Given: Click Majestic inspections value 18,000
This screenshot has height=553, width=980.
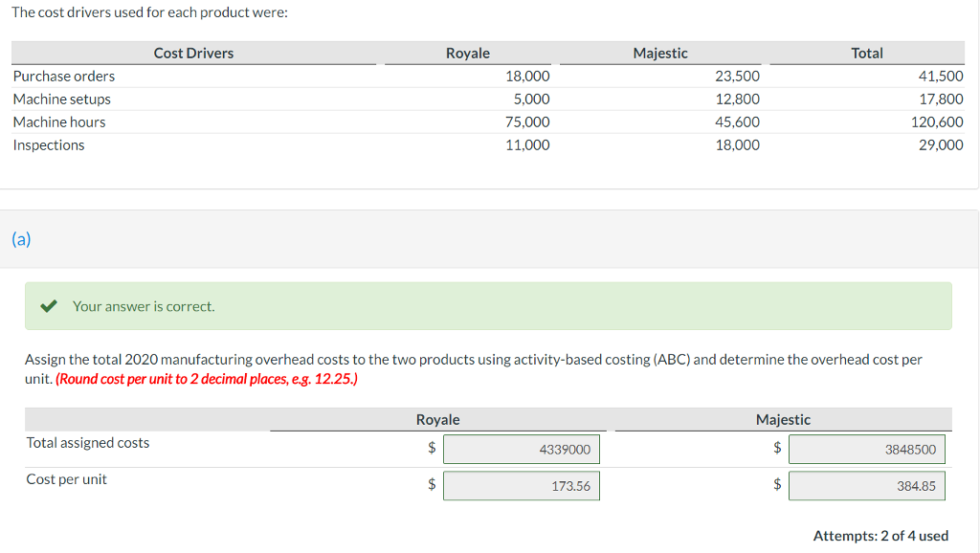Looking at the screenshot, I should point(738,145).
